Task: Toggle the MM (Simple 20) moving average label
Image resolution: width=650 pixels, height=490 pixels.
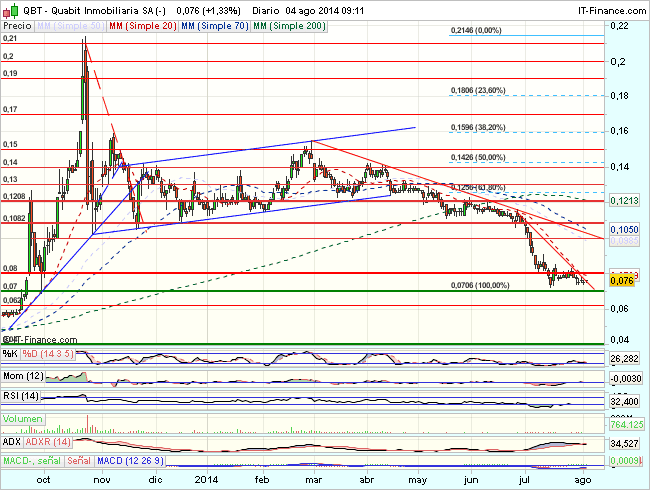Action: (x=143, y=26)
